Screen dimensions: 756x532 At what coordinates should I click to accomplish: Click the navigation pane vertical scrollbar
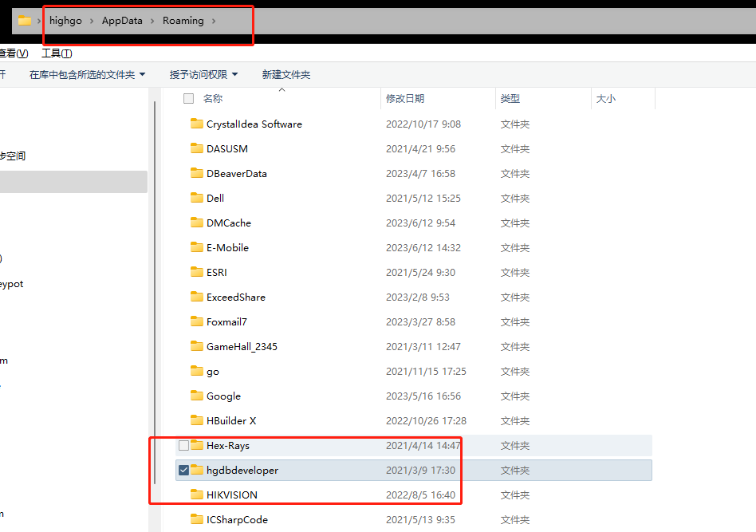click(x=155, y=292)
